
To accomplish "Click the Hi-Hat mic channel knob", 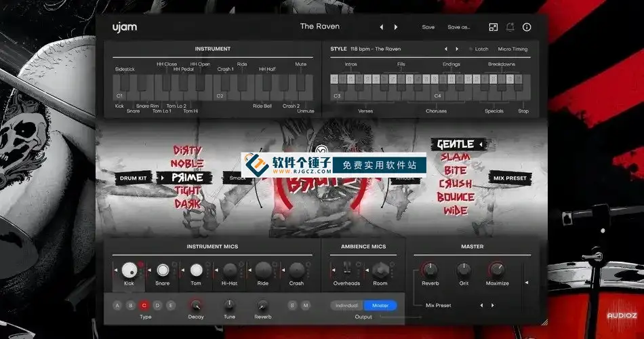I will pyautogui.click(x=230, y=270).
